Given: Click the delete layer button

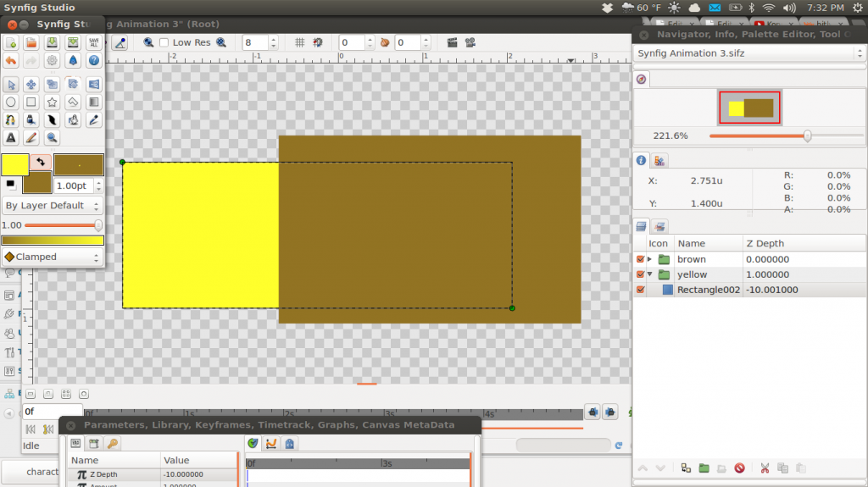Looking at the screenshot, I should coord(739,468).
